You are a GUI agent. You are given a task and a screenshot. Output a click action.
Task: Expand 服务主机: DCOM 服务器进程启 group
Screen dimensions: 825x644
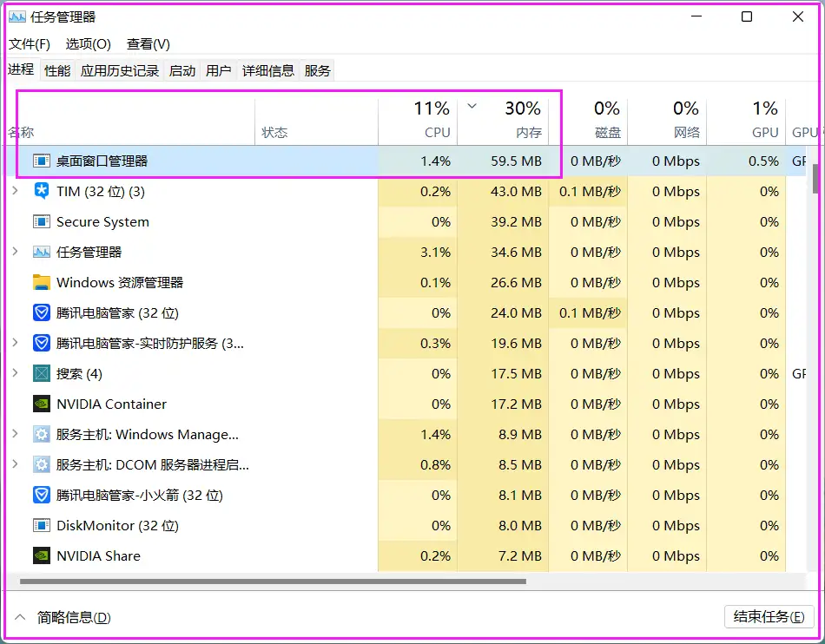click(x=16, y=464)
